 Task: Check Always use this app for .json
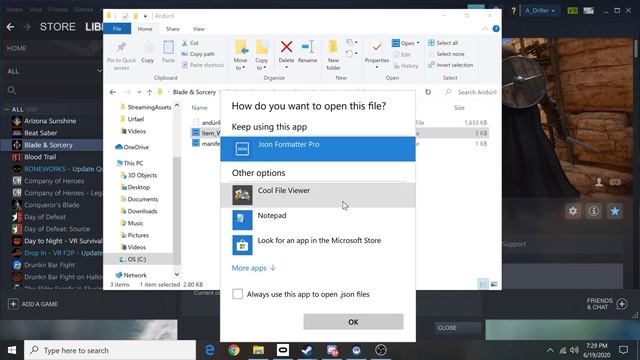click(238, 294)
